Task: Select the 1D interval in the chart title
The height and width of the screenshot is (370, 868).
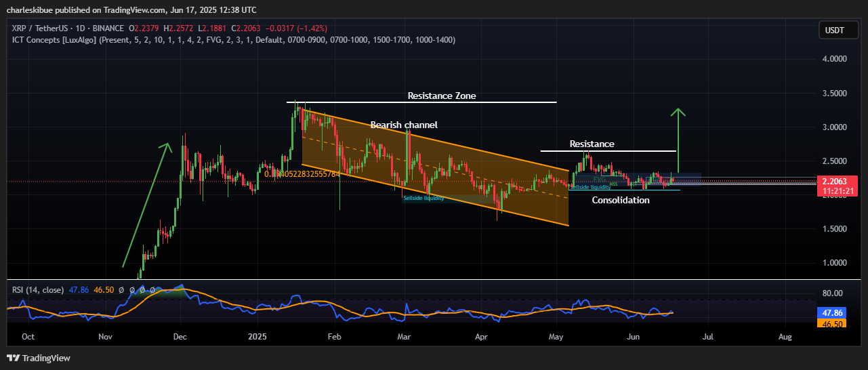Action: 80,28
